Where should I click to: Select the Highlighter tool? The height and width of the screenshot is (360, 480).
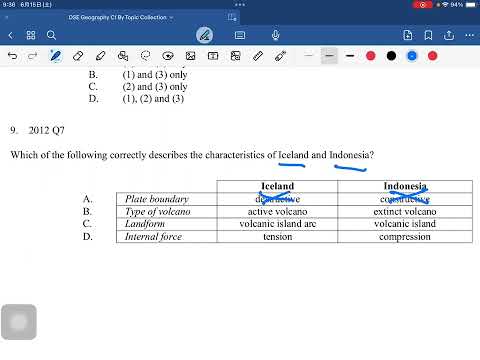100,56
